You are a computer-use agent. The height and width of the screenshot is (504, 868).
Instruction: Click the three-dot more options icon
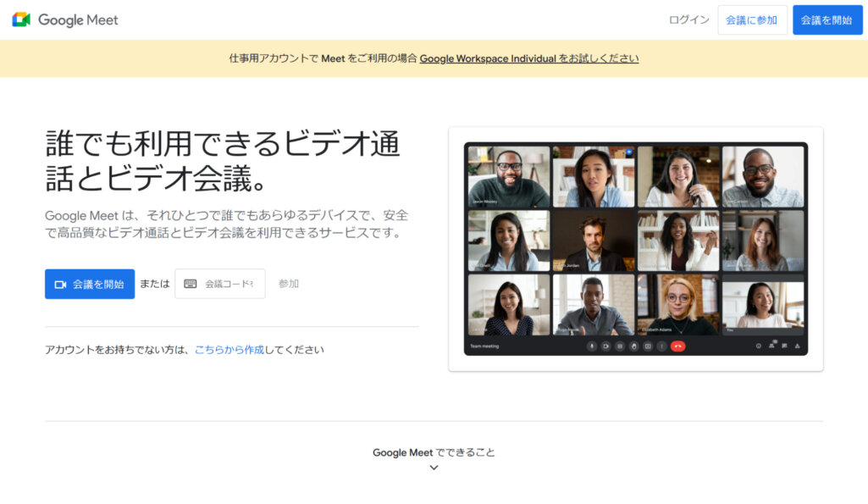pyautogui.click(x=661, y=346)
